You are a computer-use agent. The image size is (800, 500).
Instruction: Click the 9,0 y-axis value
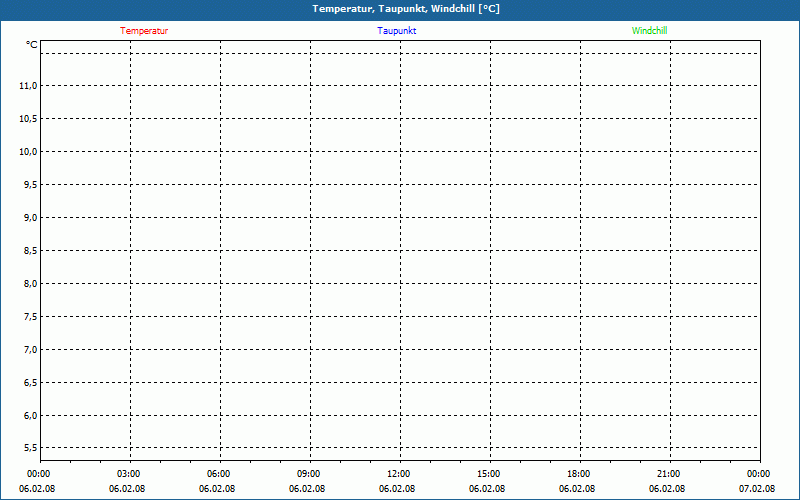pos(31,217)
